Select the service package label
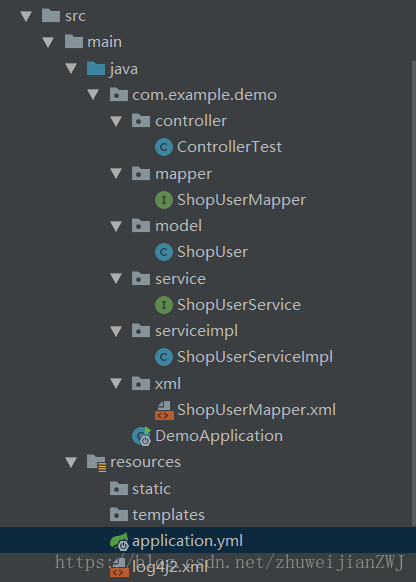The image size is (416, 582). click(180, 279)
